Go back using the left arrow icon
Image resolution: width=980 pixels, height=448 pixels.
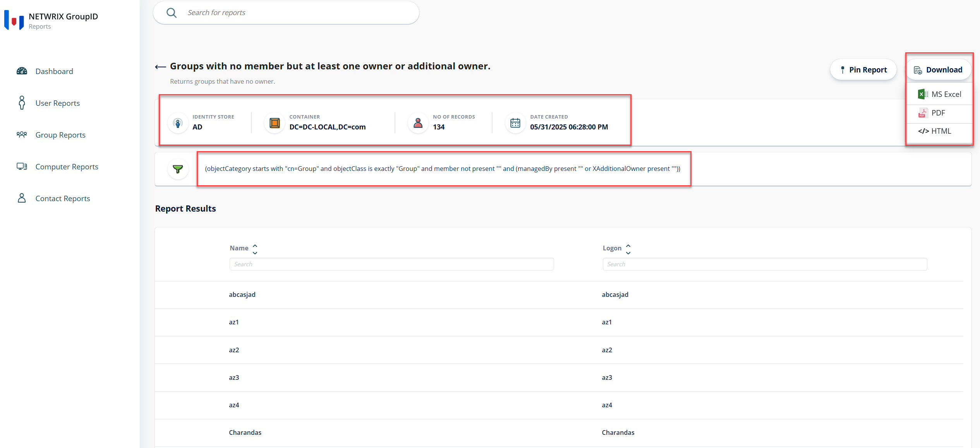(x=160, y=67)
